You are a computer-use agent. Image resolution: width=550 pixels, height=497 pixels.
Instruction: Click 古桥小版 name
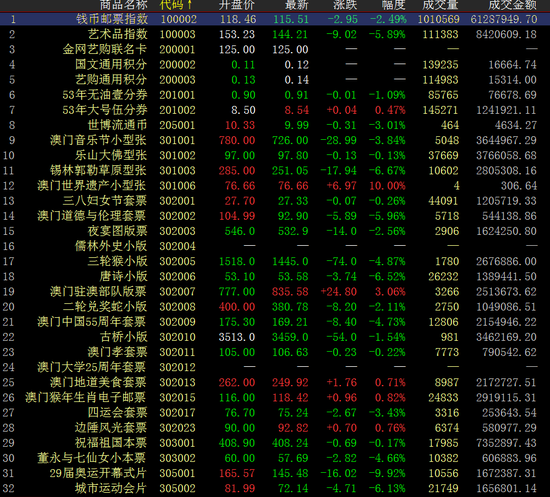123,337
